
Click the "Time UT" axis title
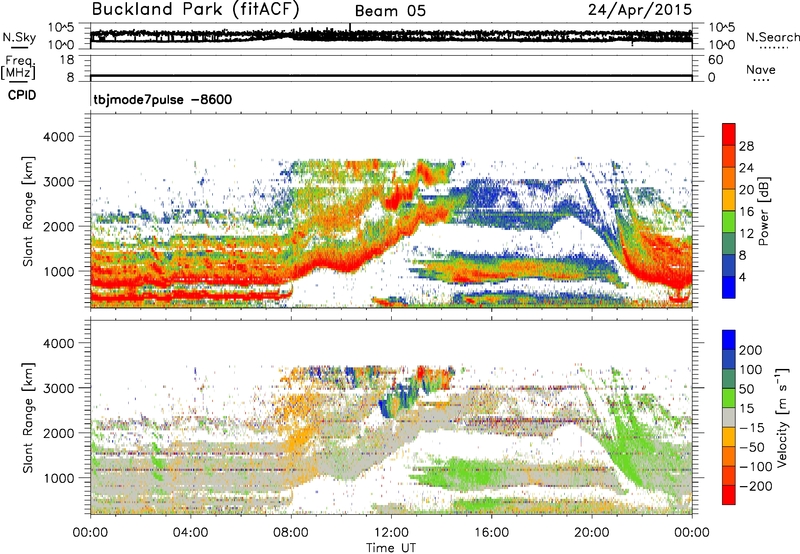point(391,548)
